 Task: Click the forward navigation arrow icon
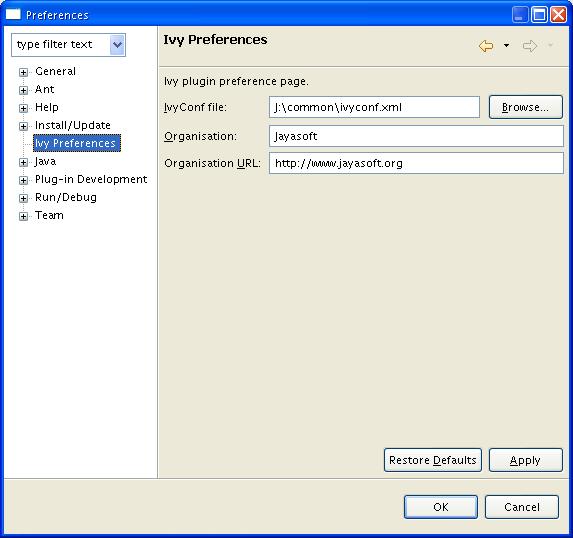[x=530, y=46]
